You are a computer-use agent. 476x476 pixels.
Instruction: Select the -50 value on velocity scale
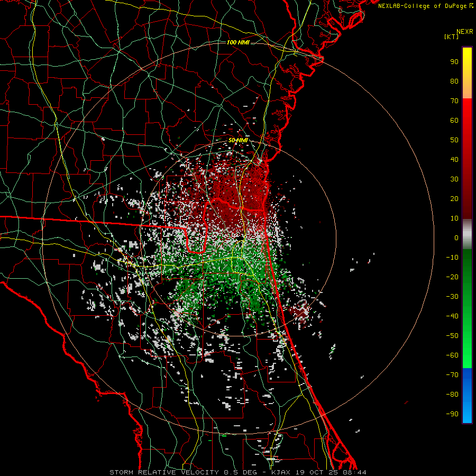pyautogui.click(x=452, y=336)
